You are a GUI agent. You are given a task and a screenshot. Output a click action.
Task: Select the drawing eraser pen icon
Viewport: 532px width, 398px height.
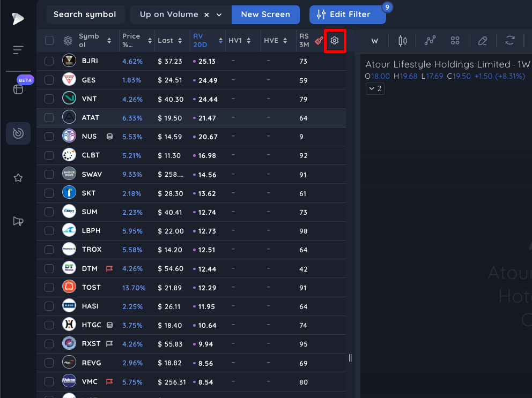483,41
